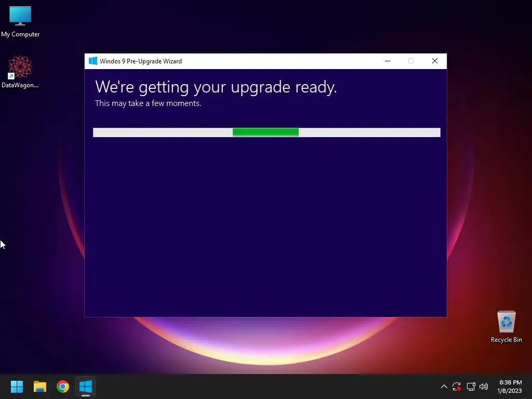The height and width of the screenshot is (399, 532).
Task: Open the Recycle Bin on the desktop
Action: 506,327
